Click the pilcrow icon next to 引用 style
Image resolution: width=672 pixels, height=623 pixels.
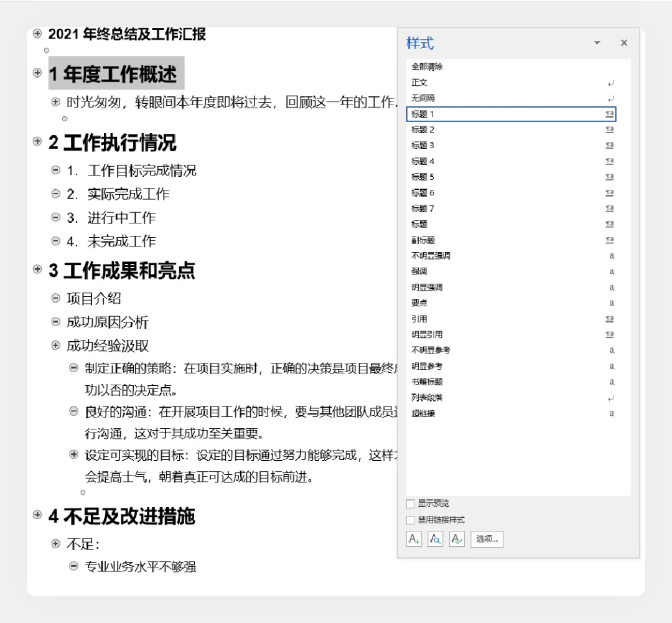click(x=610, y=319)
